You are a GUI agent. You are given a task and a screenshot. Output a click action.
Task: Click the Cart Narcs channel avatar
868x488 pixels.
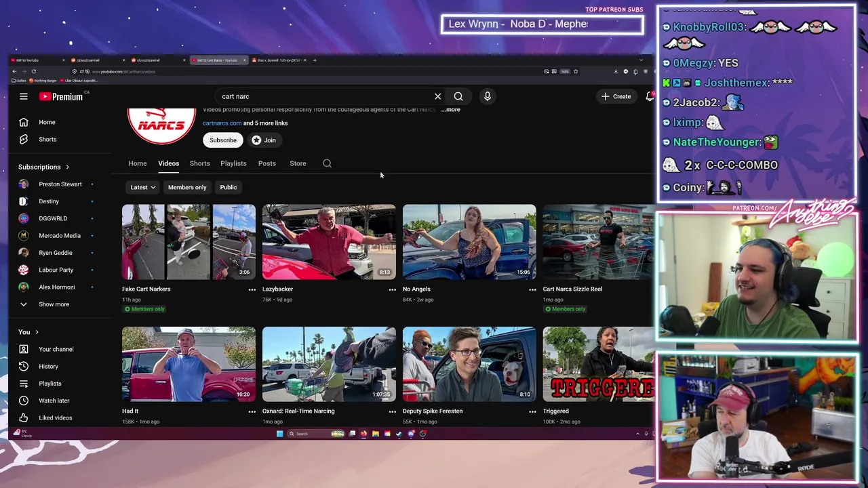(161, 125)
